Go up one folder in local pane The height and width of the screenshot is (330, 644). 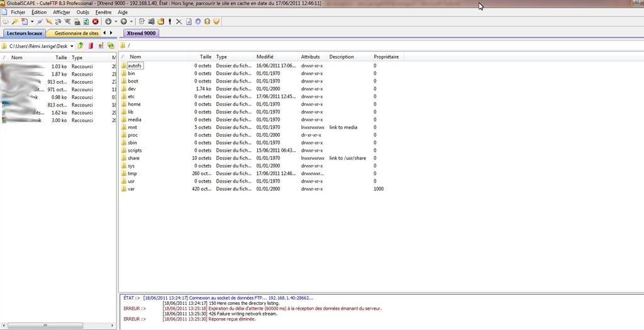tap(80, 46)
